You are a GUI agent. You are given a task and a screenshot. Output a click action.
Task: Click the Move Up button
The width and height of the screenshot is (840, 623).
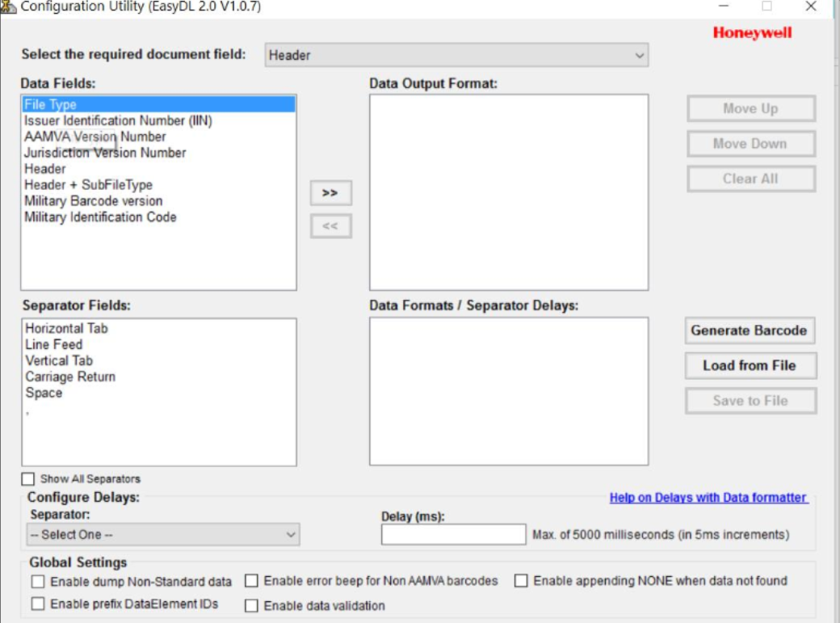pos(750,109)
